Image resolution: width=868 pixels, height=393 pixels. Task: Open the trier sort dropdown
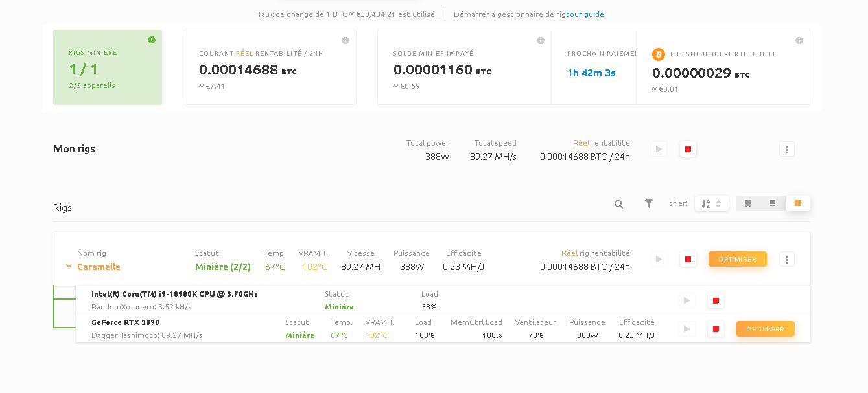[x=712, y=203]
